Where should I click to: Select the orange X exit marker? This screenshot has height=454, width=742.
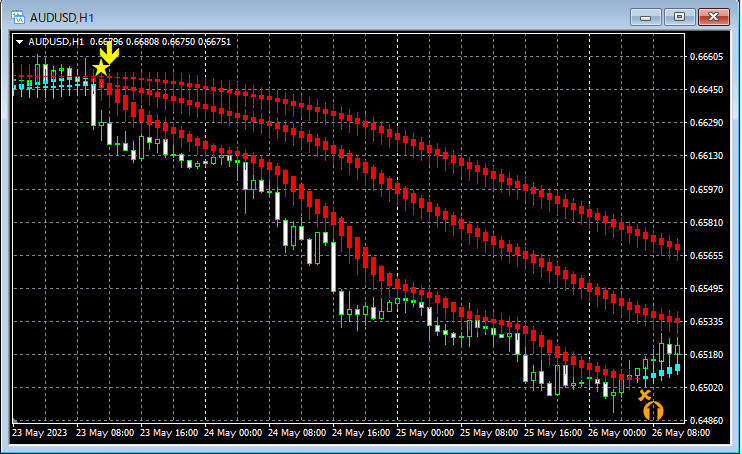(644, 395)
